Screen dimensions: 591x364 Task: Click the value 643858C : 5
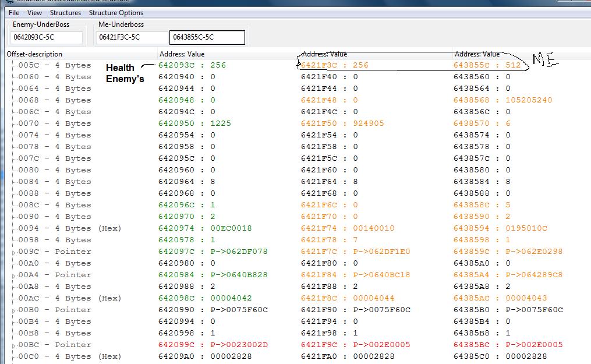tap(482, 205)
